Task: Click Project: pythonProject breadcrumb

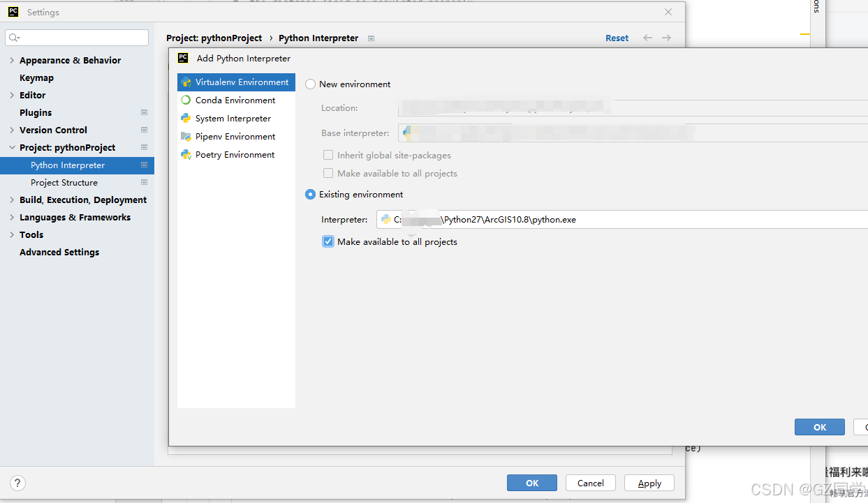Action: pos(214,38)
